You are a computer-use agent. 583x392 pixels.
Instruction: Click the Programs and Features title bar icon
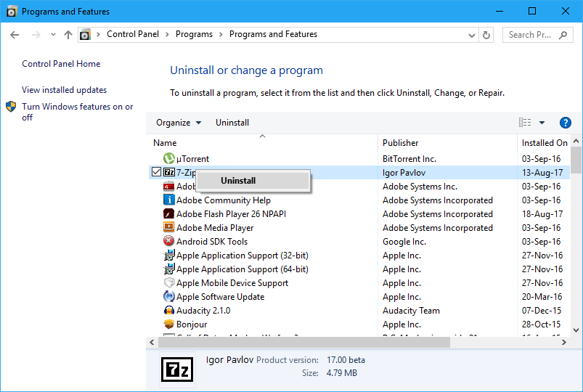(x=12, y=12)
